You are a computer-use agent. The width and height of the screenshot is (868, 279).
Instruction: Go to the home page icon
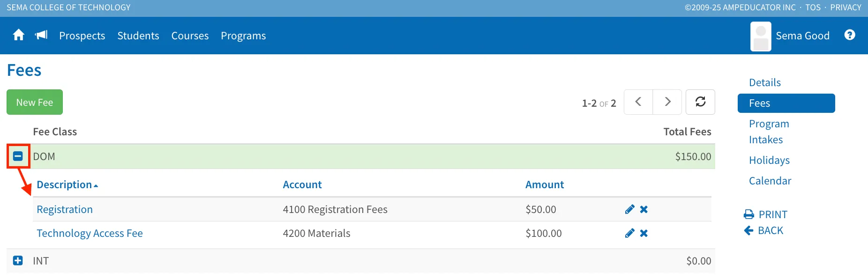pos(19,35)
